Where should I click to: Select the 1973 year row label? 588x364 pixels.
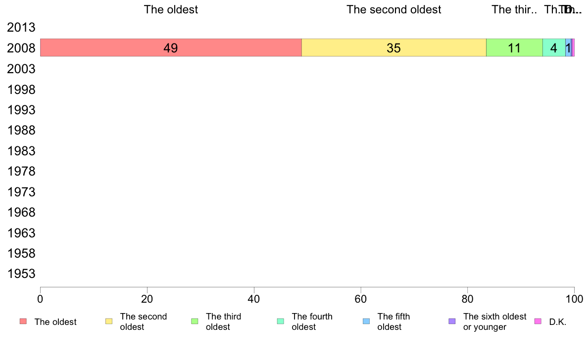click(21, 192)
